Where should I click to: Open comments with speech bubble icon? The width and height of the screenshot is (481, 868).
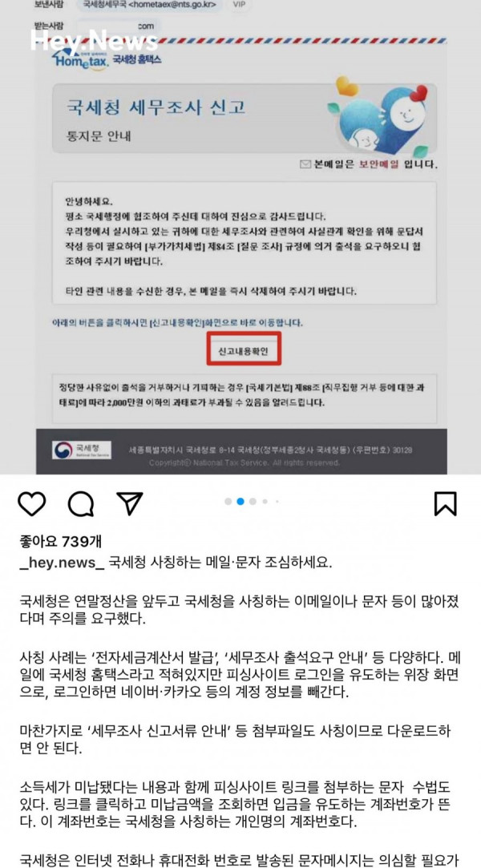(x=81, y=504)
